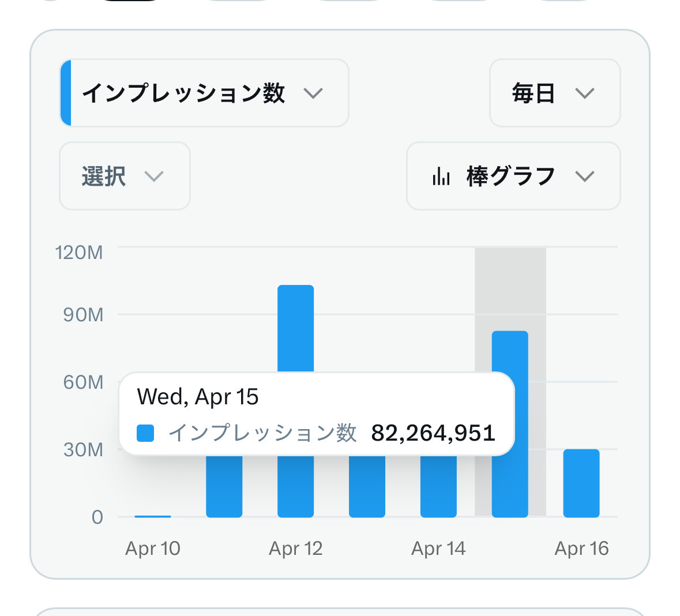Click the chevron on the 選択 button
Screen dimensions: 680x616
point(154,177)
